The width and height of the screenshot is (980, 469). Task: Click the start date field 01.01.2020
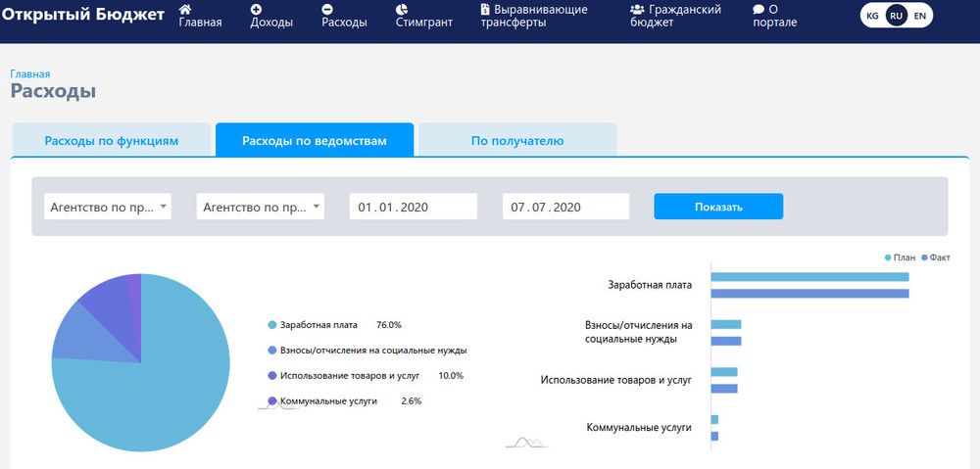pyautogui.click(x=413, y=207)
